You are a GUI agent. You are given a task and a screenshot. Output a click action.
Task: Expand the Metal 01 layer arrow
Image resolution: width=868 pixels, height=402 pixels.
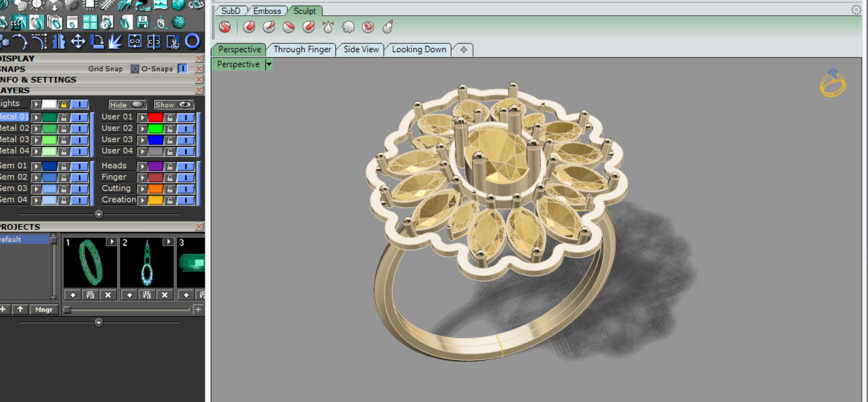point(36,117)
